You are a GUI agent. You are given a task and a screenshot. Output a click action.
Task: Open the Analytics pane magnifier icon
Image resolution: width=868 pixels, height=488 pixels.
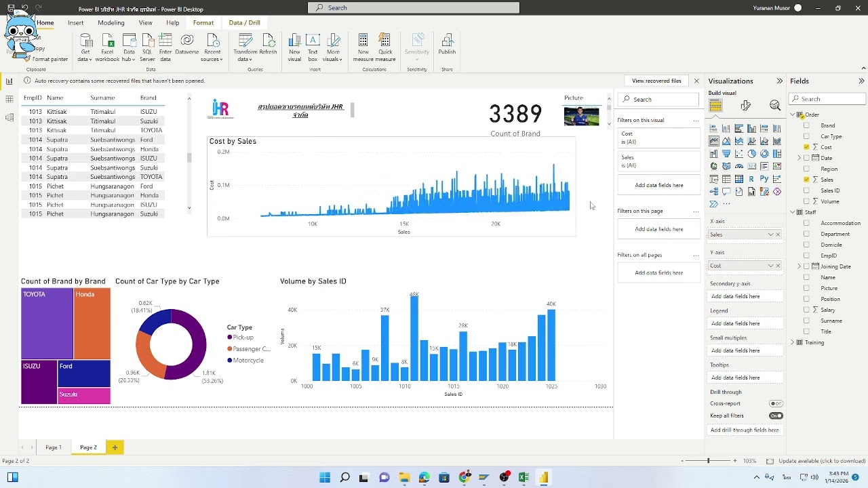(775, 106)
